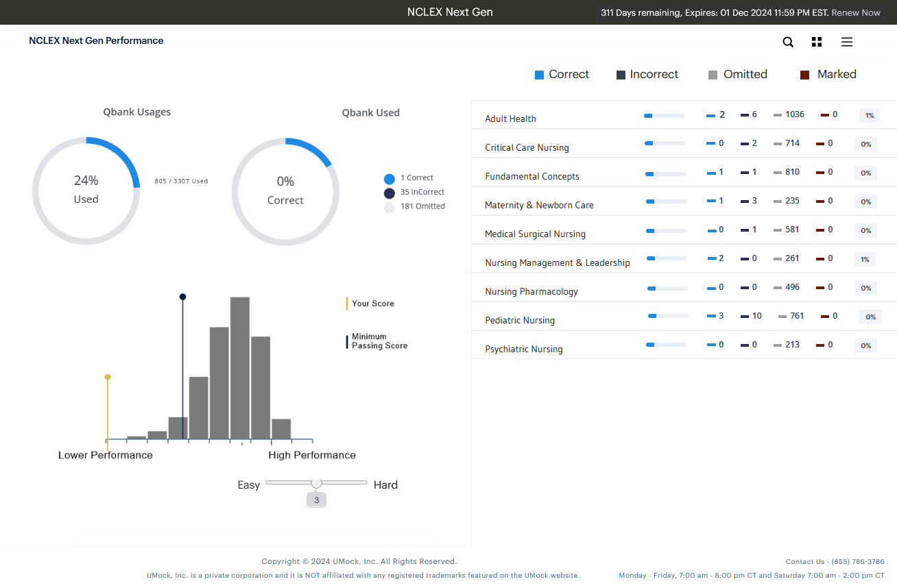Click the slider value 3 bubble

[316, 500]
